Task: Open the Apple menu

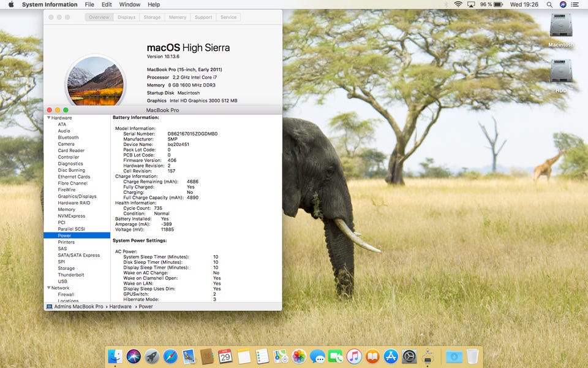Action: (x=11, y=4)
